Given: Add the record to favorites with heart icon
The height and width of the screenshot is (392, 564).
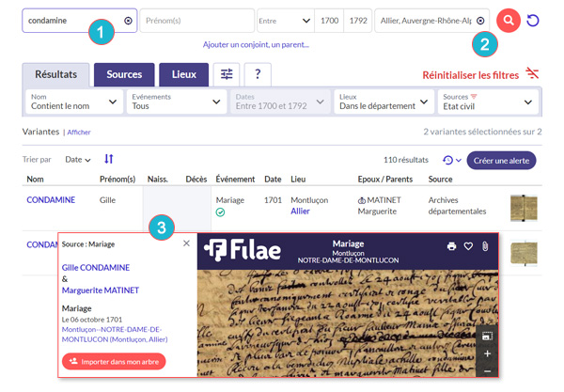Looking at the screenshot, I should (x=468, y=246).
